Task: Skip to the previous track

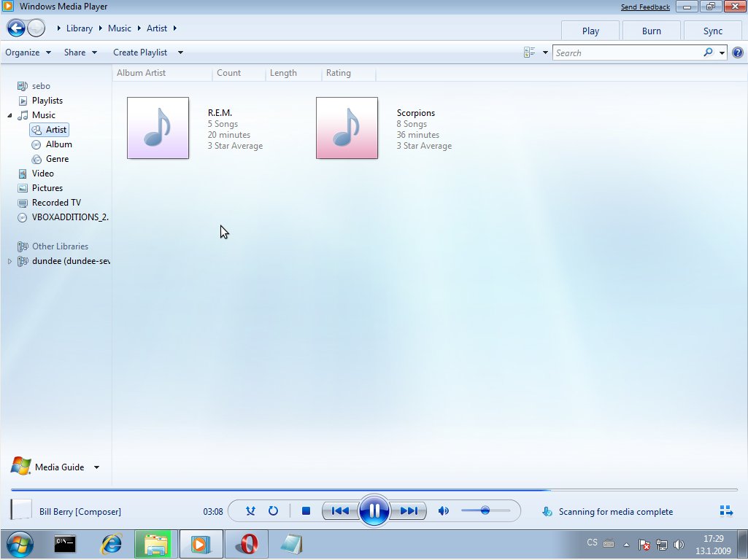Action: point(340,511)
